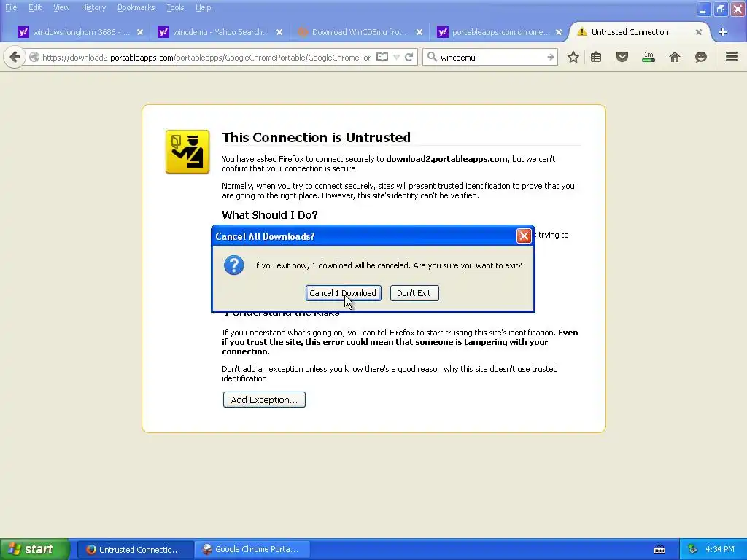This screenshot has width=747, height=560.
Task: Switch to Untrusted Connection taskbar item
Action: point(135,549)
